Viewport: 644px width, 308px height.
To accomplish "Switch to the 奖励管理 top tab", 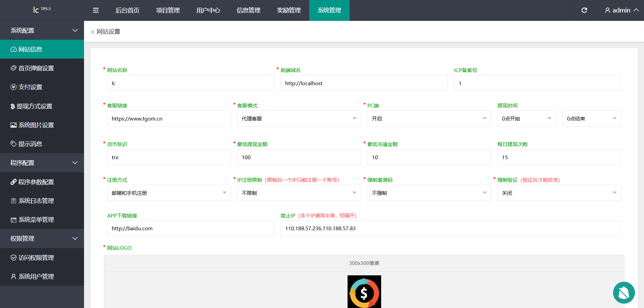I will pos(289,10).
